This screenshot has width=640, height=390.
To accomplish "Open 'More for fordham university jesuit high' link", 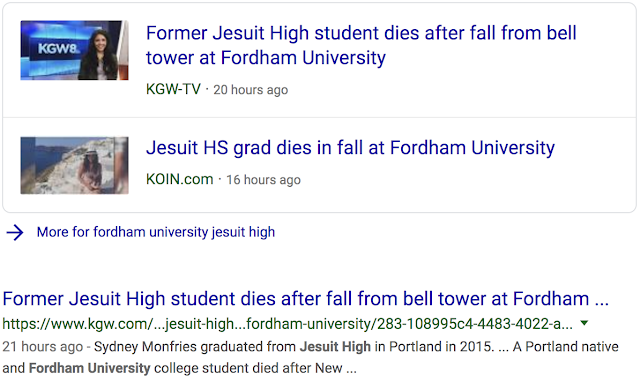I will [x=156, y=232].
